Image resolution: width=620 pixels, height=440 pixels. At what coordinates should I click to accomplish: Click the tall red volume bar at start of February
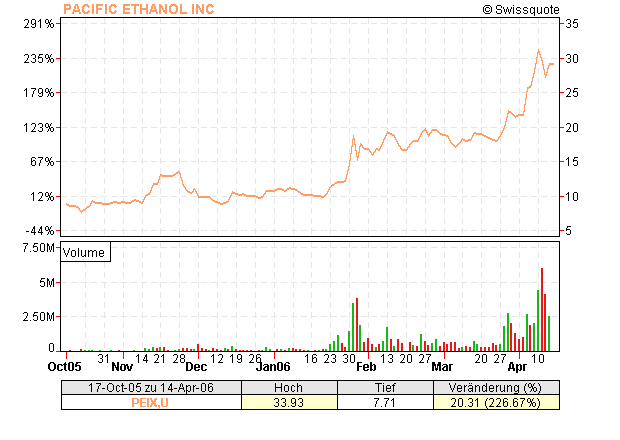[x=357, y=325]
